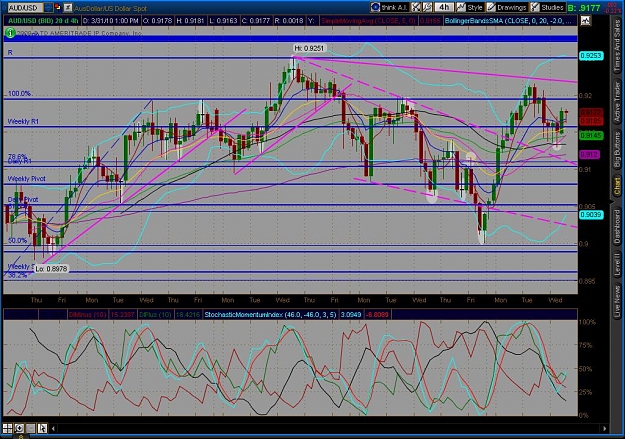Click the Weekly R1 level label
The height and width of the screenshot is (439, 625).
[24, 122]
